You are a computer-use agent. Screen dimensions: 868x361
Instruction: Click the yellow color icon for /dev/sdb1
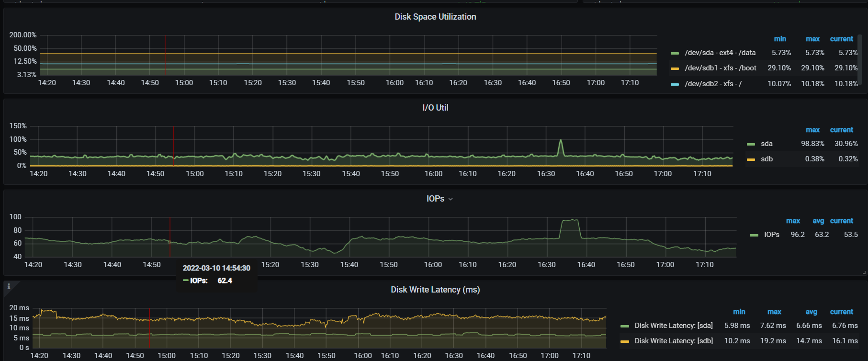[x=675, y=68]
